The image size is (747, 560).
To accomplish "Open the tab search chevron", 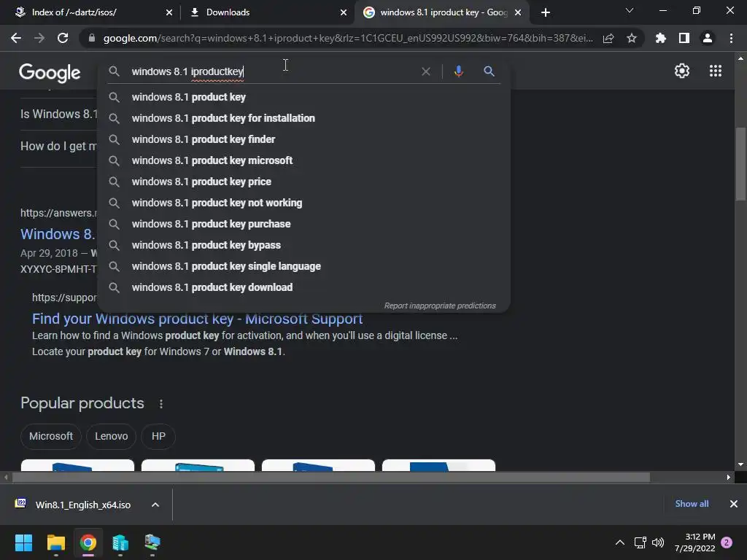I will click(x=630, y=10).
